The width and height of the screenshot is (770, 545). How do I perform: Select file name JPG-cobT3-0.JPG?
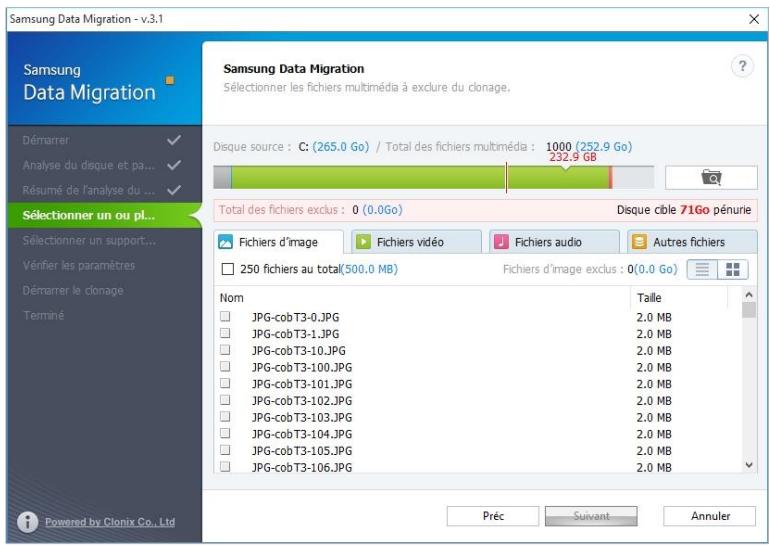(x=296, y=317)
